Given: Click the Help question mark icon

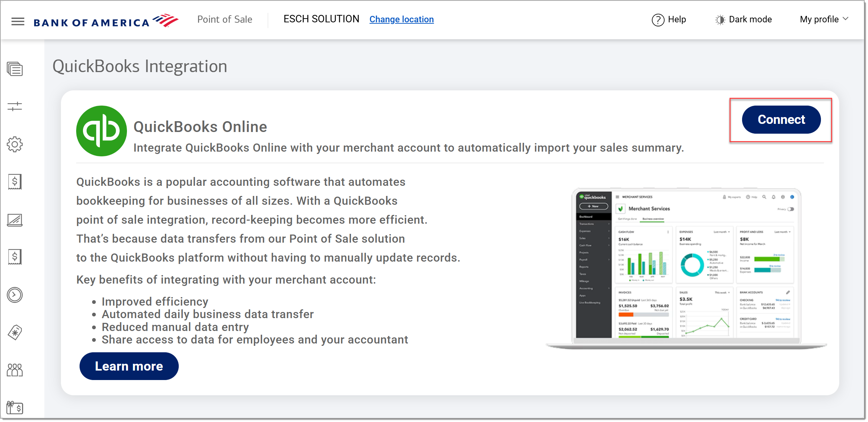Looking at the screenshot, I should (658, 20).
